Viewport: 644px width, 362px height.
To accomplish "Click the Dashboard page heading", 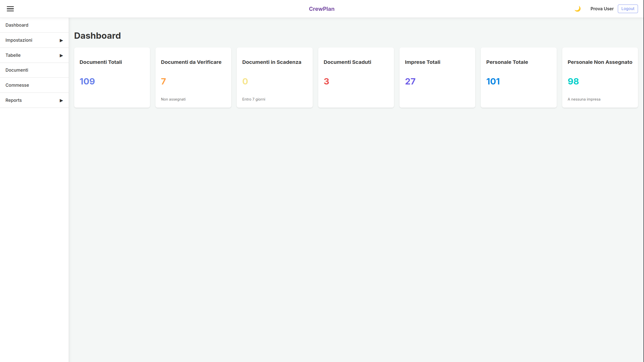I will (x=97, y=35).
